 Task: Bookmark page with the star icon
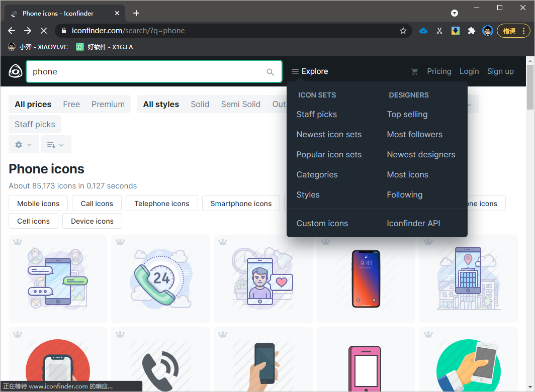click(x=403, y=31)
